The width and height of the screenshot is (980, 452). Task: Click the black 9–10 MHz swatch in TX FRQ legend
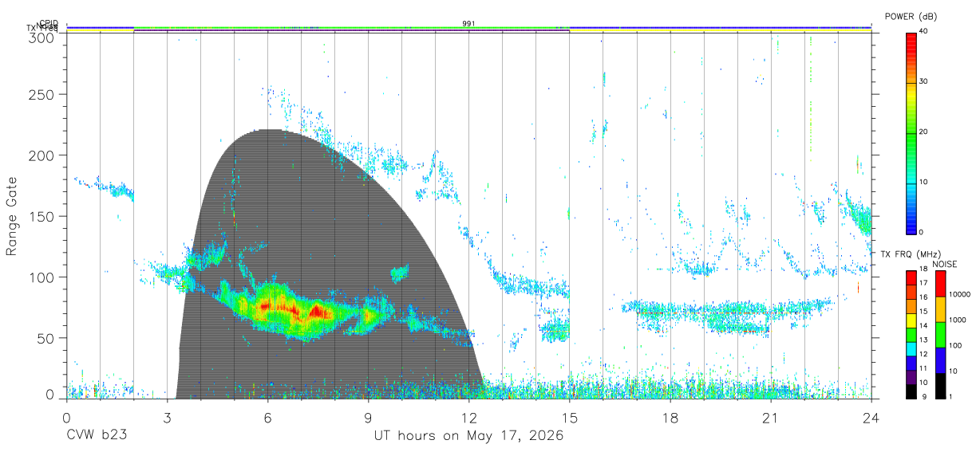pyautogui.click(x=911, y=391)
